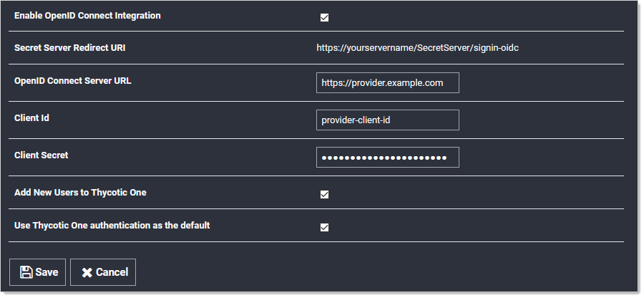Screen dimensions: 644x298
Task: Click the Secret Server Redirect URI label
Action: [x=70, y=49]
